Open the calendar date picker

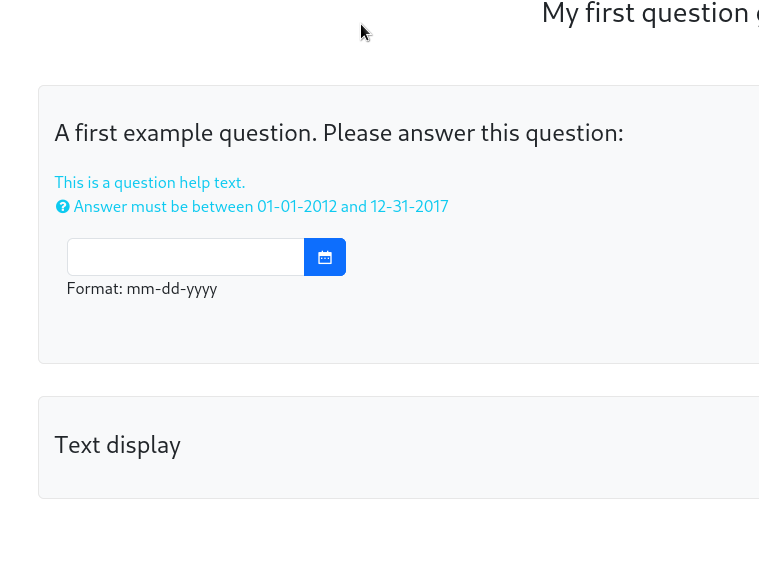[325, 257]
